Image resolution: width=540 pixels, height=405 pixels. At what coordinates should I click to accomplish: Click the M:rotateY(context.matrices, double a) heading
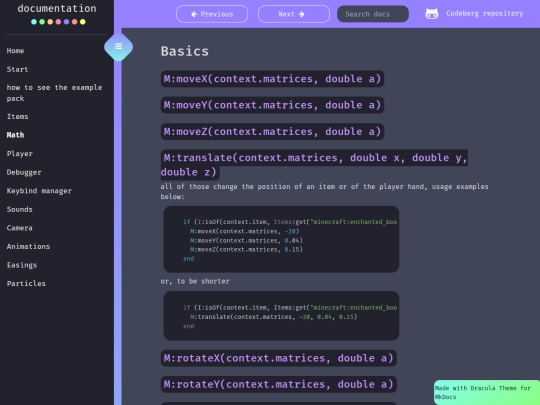[x=279, y=384]
